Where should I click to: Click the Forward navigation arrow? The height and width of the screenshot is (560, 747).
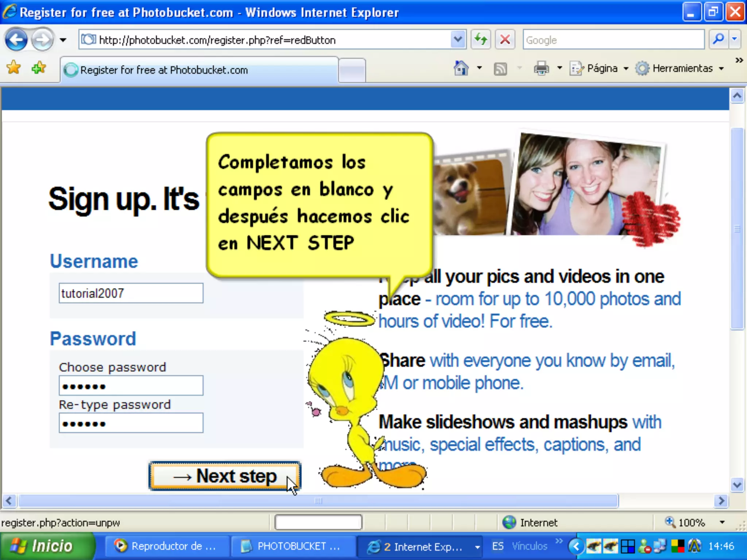(x=42, y=40)
